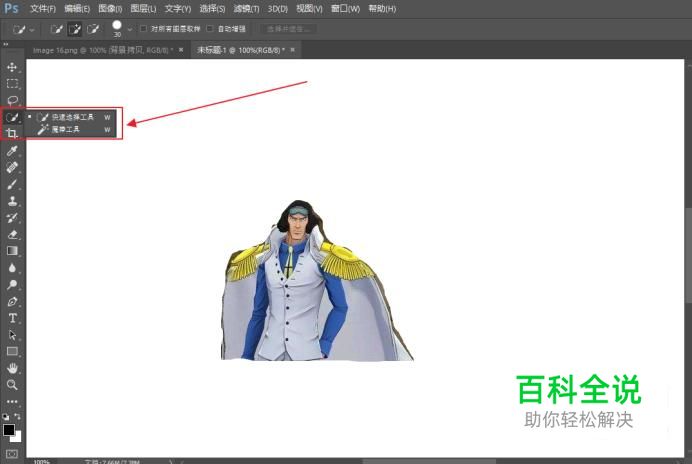692x464 pixels.
Task: Open the 图像(I) menu
Action: [x=110, y=9]
